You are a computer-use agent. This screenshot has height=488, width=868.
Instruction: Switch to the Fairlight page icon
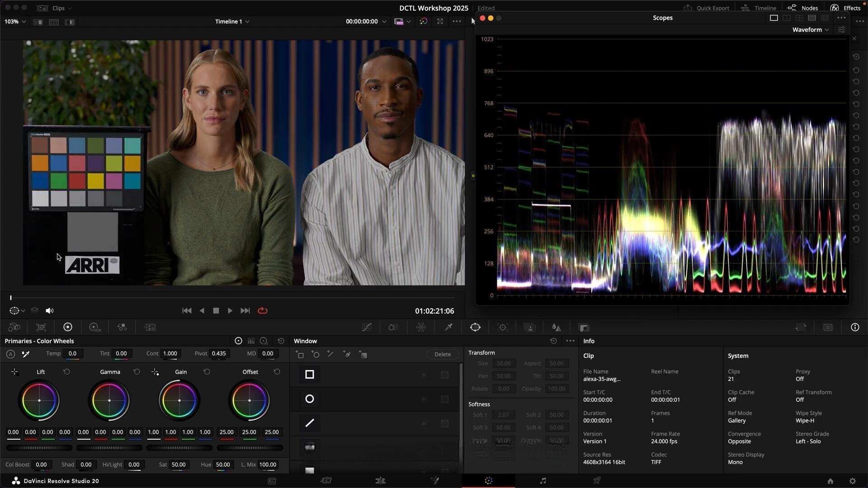click(542, 481)
